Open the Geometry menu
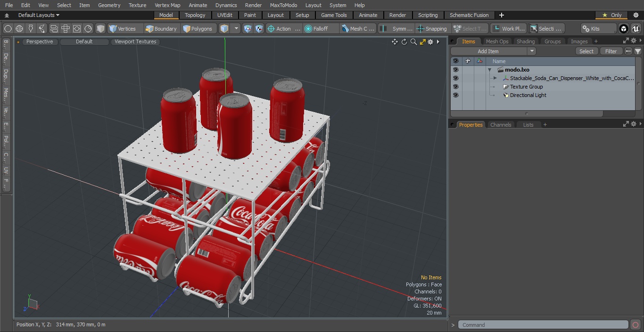This screenshot has height=332, width=644. tap(109, 5)
